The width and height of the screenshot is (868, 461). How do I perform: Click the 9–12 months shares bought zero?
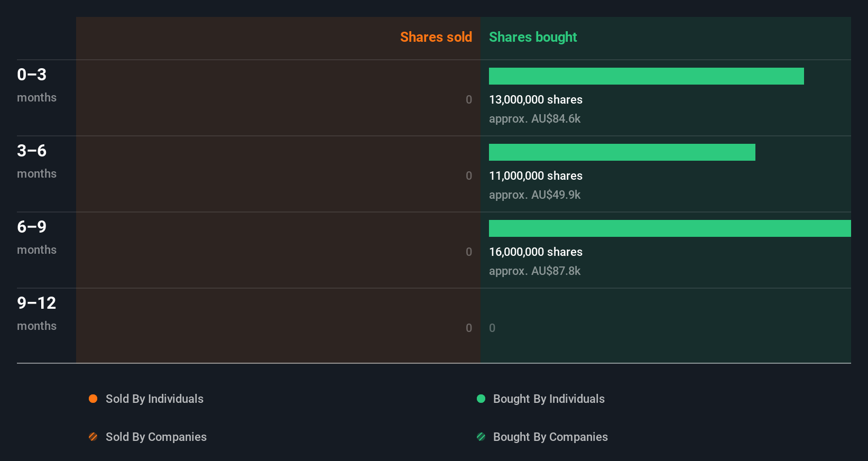pos(492,328)
